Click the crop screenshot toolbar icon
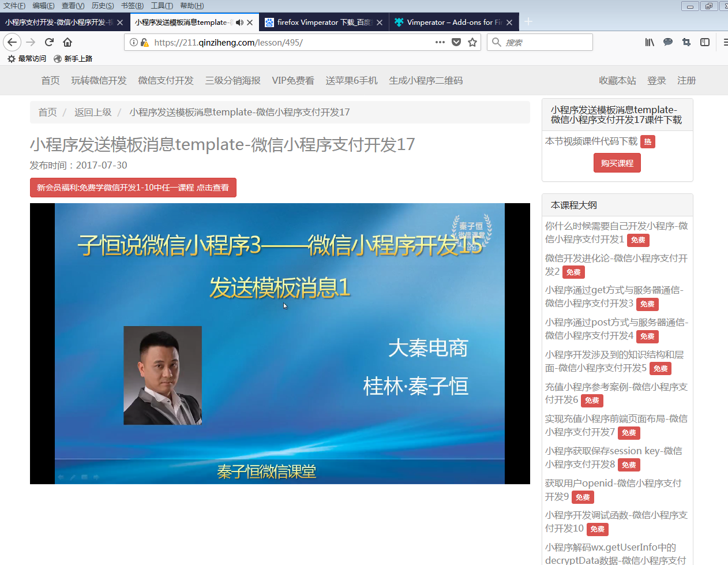The image size is (728, 565). pyautogui.click(x=686, y=42)
